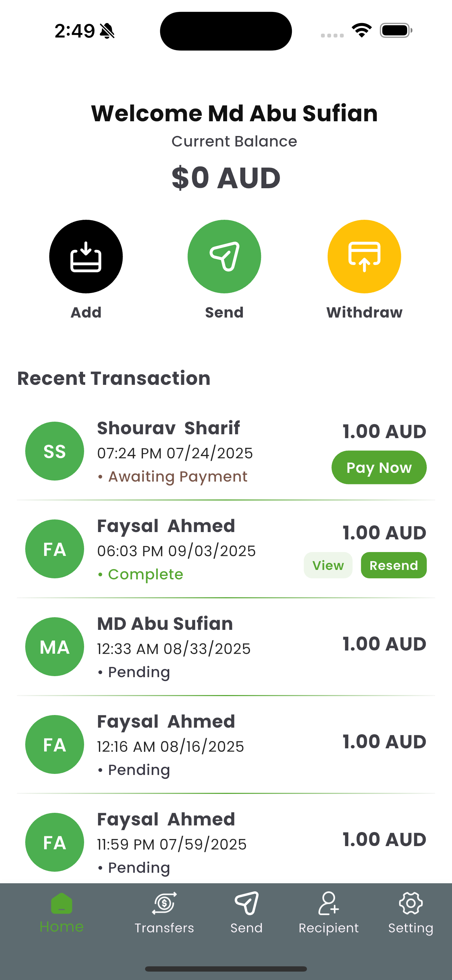The height and width of the screenshot is (980, 452).
Task: Tap the yellow Withdraw icon
Action: pyautogui.click(x=364, y=257)
